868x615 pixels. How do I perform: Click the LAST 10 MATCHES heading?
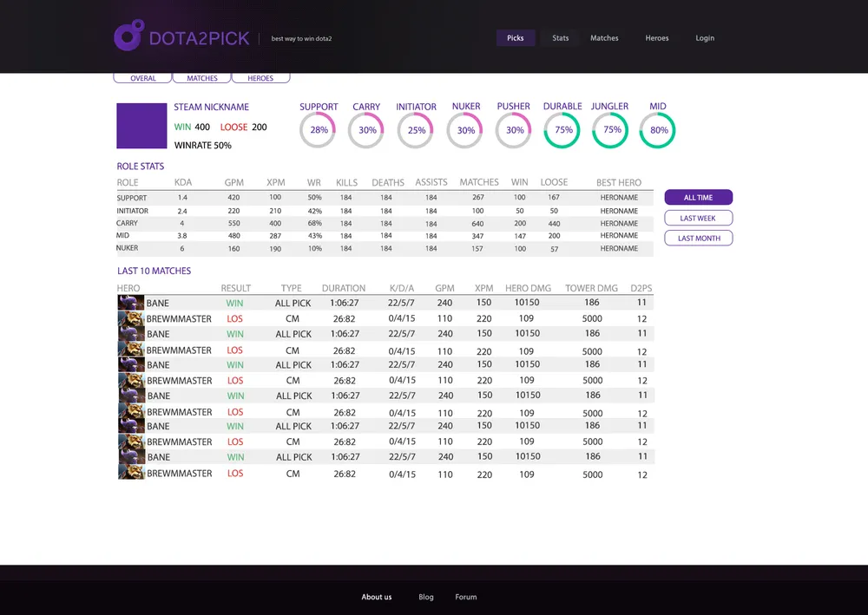pos(154,271)
